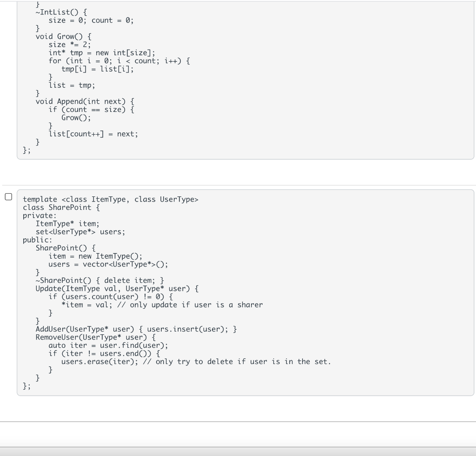Click the 'int* tmp = new int[size];' line

pyautogui.click(x=102, y=53)
